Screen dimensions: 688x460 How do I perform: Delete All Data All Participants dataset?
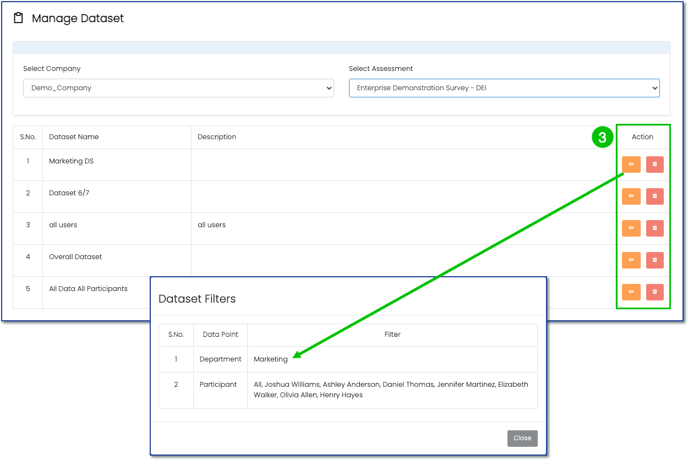(x=655, y=292)
